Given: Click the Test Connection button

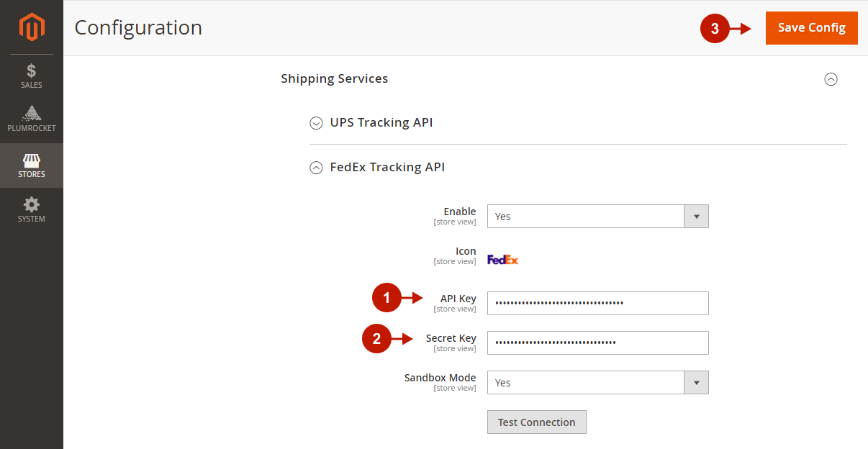Looking at the screenshot, I should tap(536, 422).
